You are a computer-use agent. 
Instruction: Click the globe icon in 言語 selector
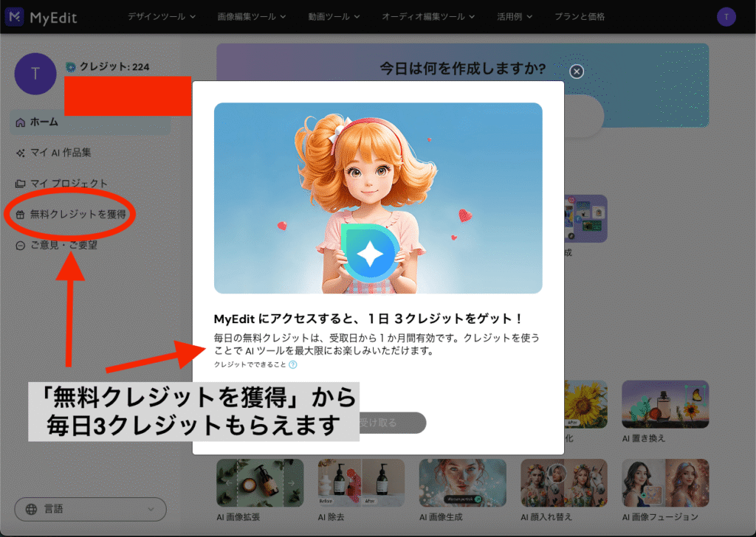pyautogui.click(x=31, y=509)
